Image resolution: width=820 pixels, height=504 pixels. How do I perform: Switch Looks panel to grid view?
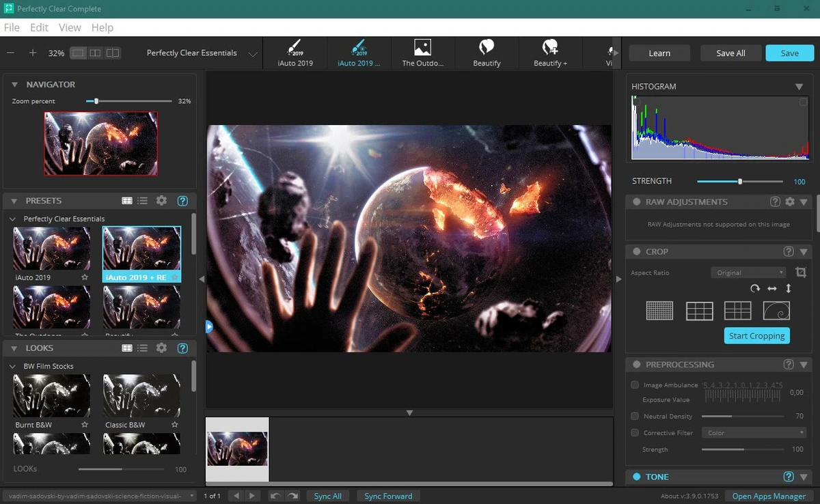tap(127, 348)
